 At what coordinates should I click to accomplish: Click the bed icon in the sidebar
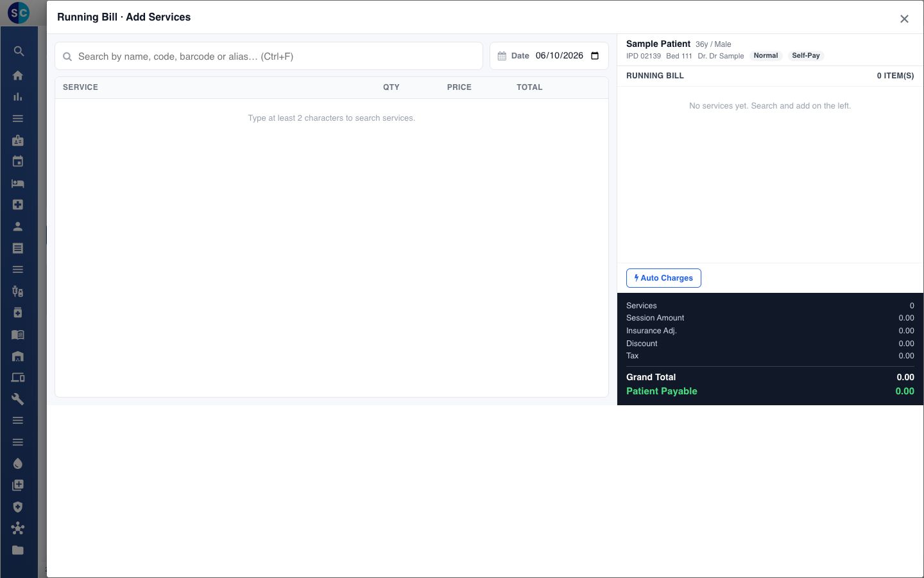pos(18,183)
